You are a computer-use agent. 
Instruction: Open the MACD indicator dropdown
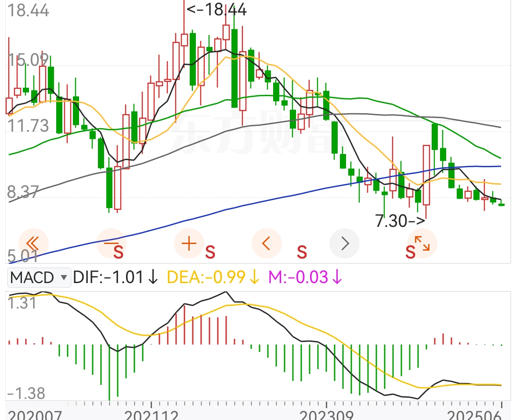click(39, 277)
